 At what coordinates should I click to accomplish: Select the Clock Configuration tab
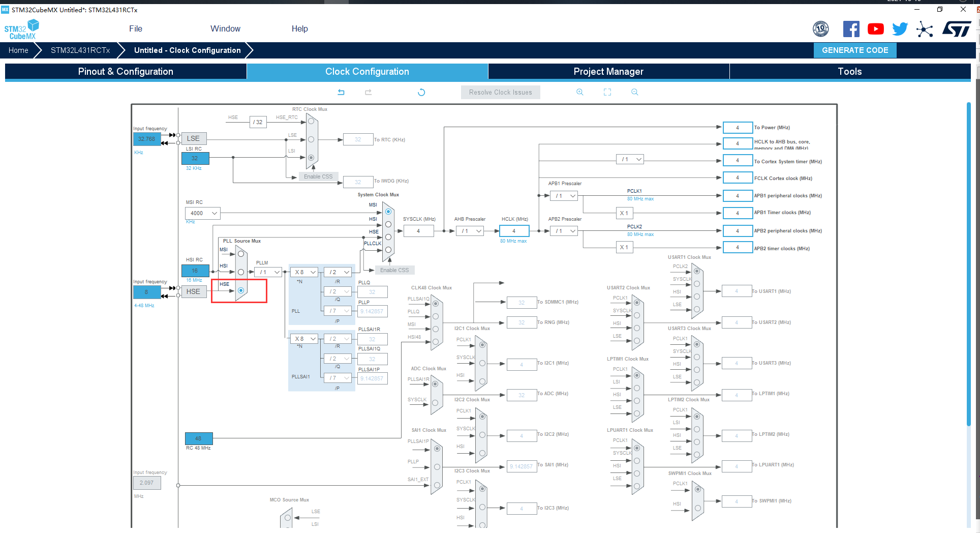coord(367,72)
